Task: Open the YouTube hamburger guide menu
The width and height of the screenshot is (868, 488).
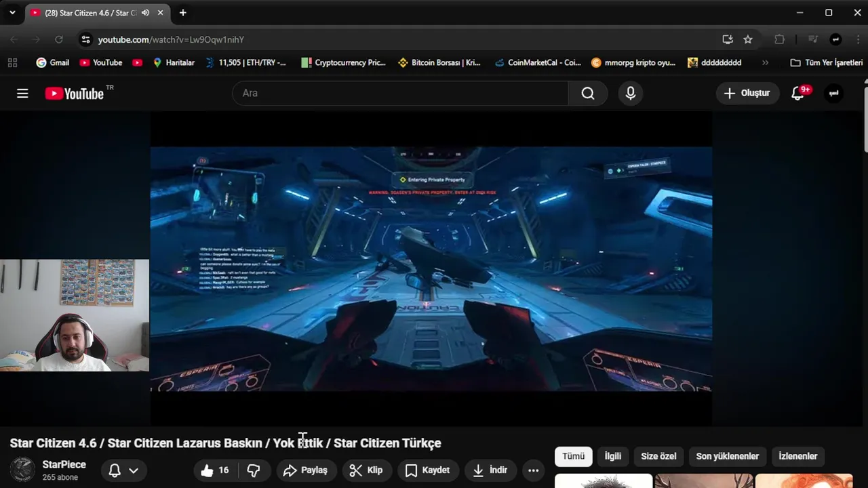Action: pyautogui.click(x=22, y=94)
